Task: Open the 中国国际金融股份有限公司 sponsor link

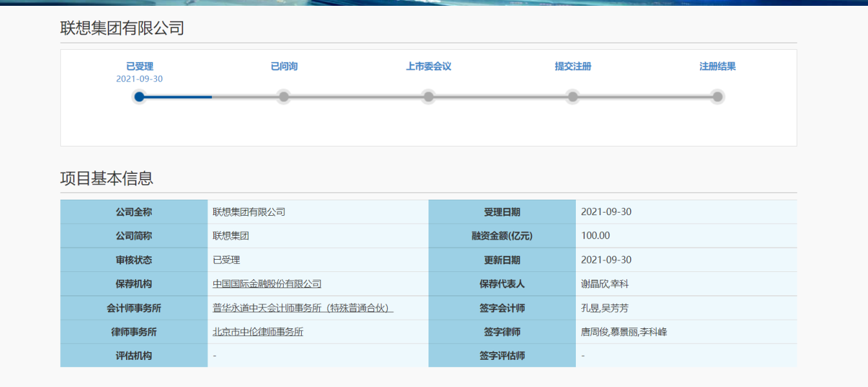Action: [x=267, y=284]
